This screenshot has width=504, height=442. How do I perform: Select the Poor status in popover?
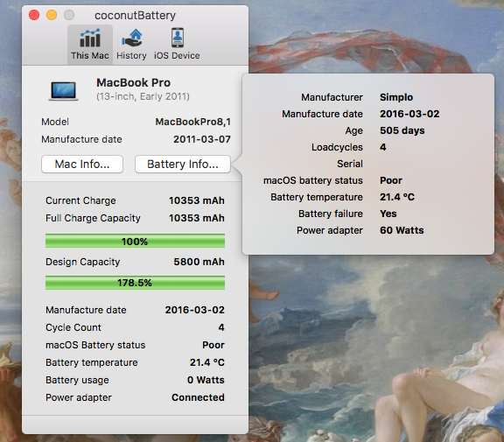(x=391, y=180)
